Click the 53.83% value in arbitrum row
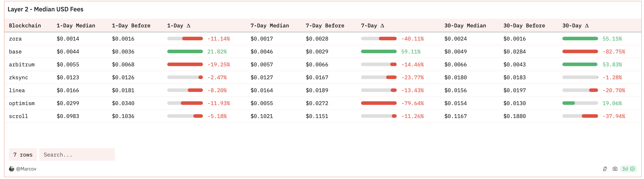The width and height of the screenshot is (644, 179). tap(612, 65)
